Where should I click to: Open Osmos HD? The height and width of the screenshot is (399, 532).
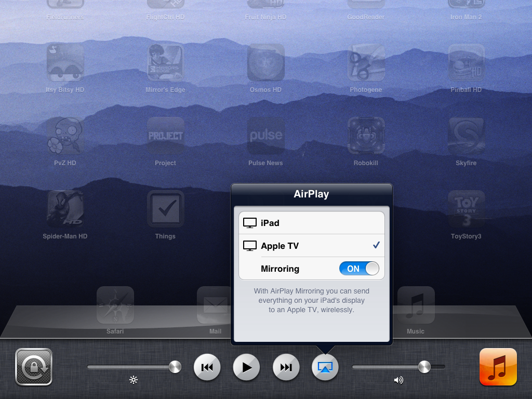pyautogui.click(x=265, y=62)
